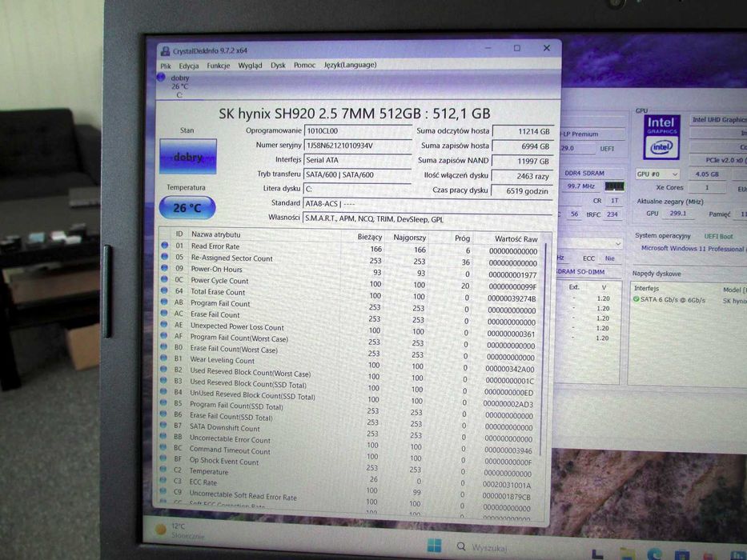Click the status dot for Program Fail Count
This screenshot has height=560, width=747.
coord(164,302)
